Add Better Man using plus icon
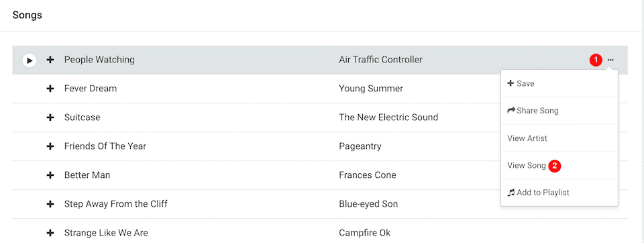644x243 pixels. coord(50,175)
